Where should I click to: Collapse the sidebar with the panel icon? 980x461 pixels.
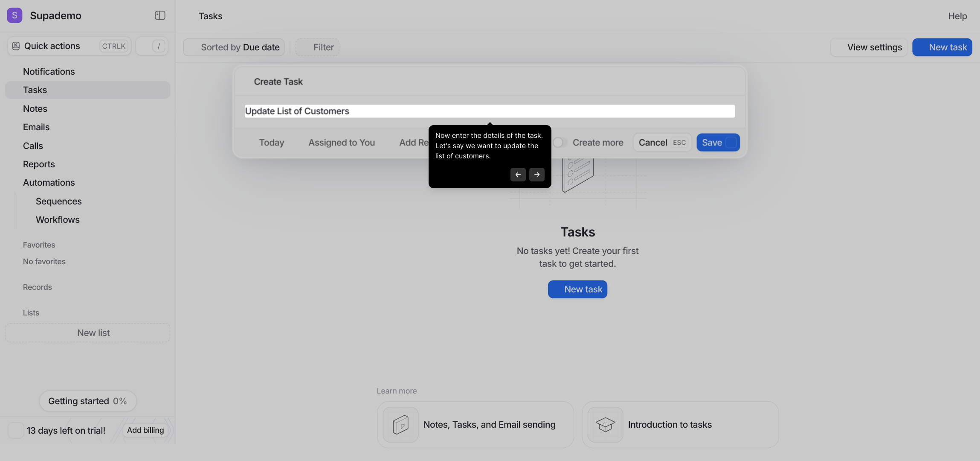(160, 15)
